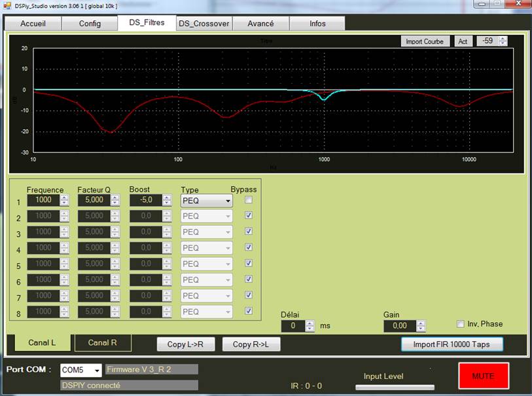Image resolution: width=532 pixels, height=396 pixels.
Task: Switch to the Accueil tab
Action: 33,24
